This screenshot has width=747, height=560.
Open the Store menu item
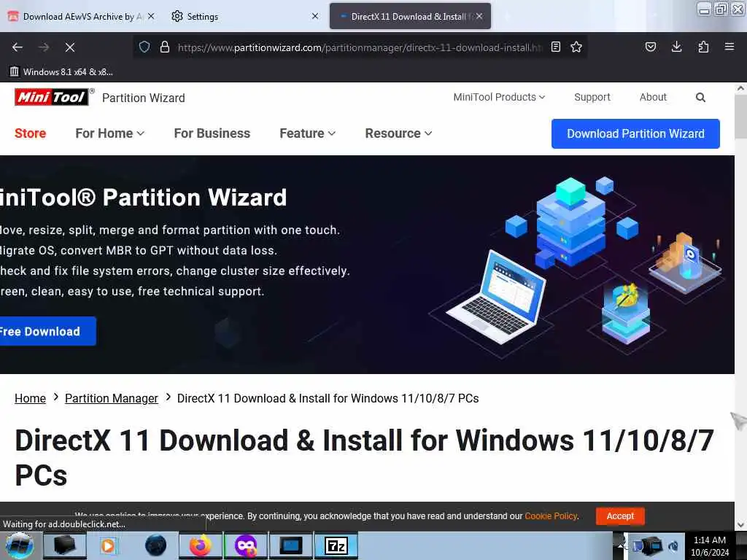point(30,133)
